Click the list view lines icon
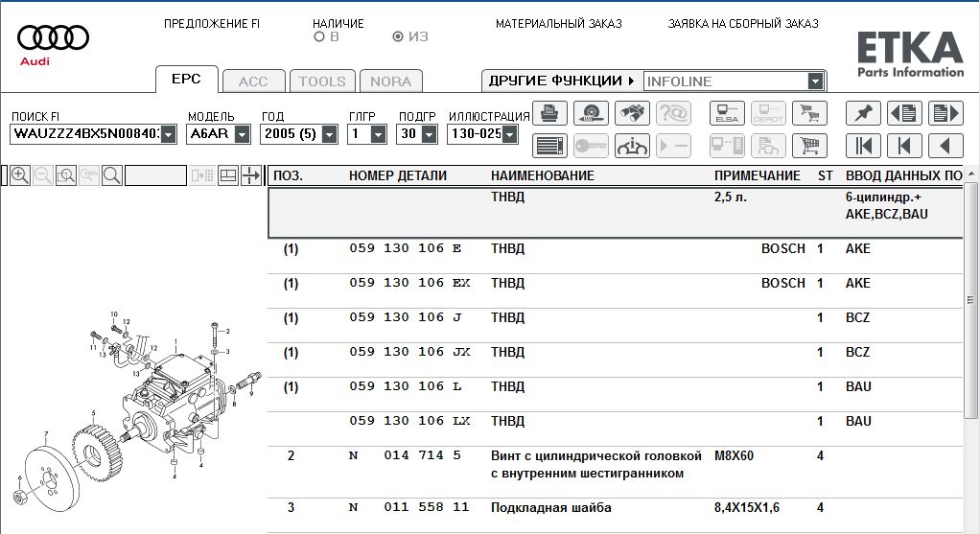The width and height of the screenshot is (980, 534). pos(550,146)
